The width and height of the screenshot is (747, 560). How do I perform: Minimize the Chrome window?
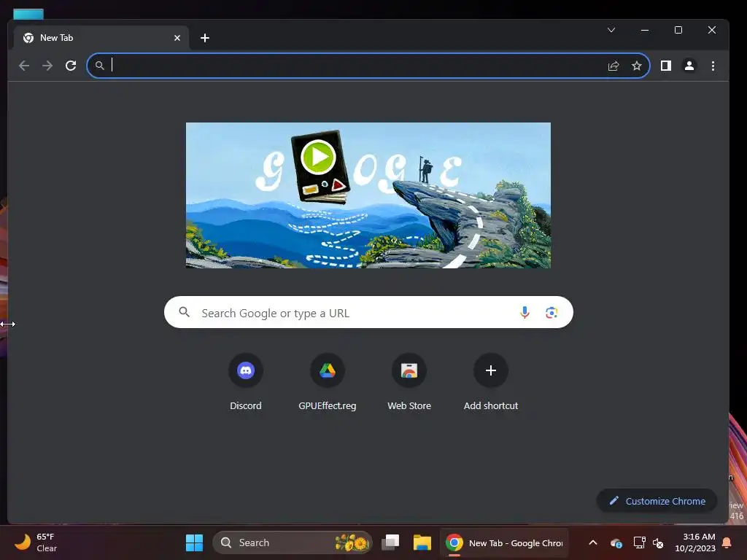(x=645, y=30)
